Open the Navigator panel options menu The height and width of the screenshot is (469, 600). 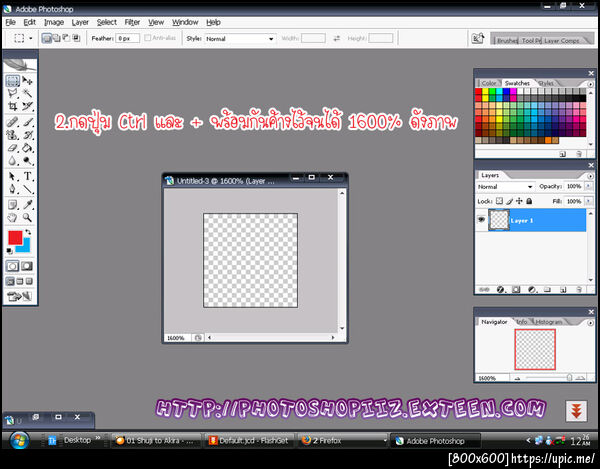(590, 323)
